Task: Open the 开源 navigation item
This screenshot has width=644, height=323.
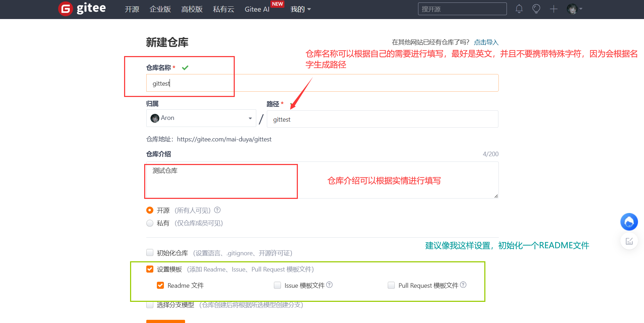Action: pos(132,9)
